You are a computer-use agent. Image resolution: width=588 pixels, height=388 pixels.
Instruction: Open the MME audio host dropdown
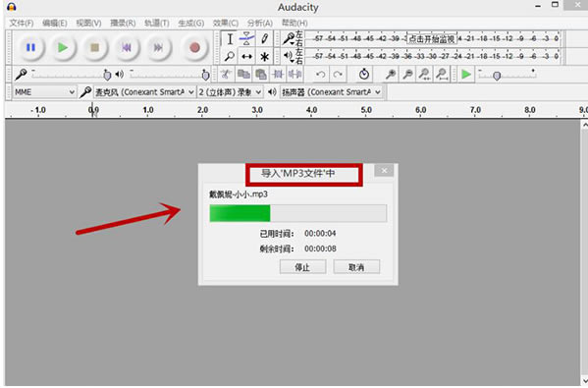point(44,92)
